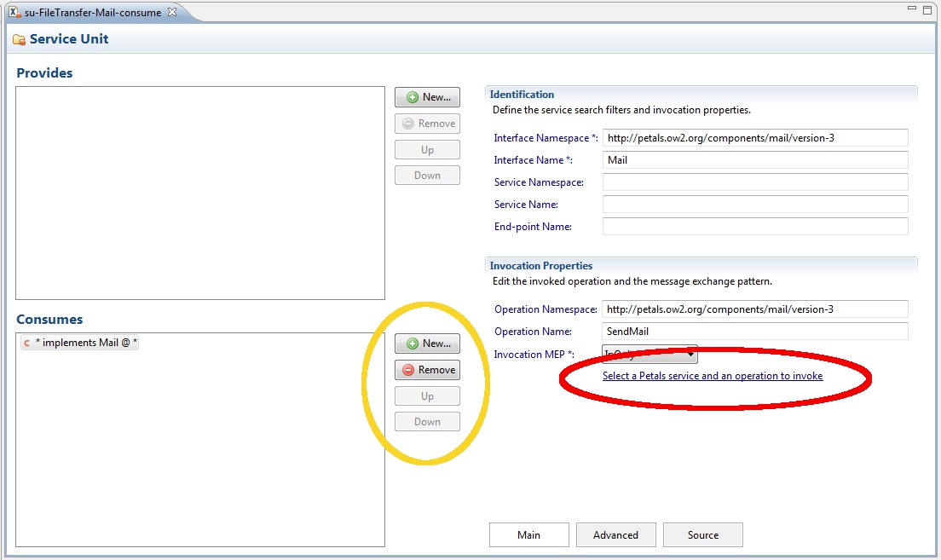Focus the Service Namespace field
This screenshot has width=941, height=560.
point(754,182)
